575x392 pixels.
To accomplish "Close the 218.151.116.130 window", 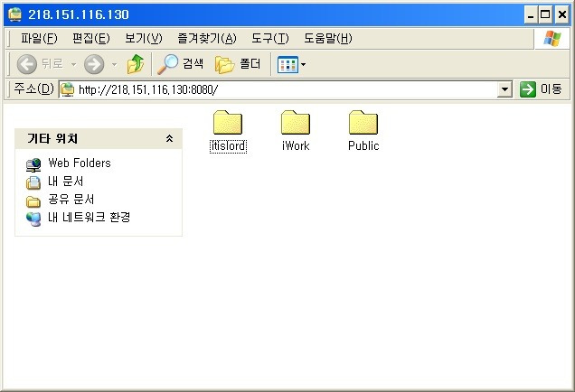I will (561, 15).
